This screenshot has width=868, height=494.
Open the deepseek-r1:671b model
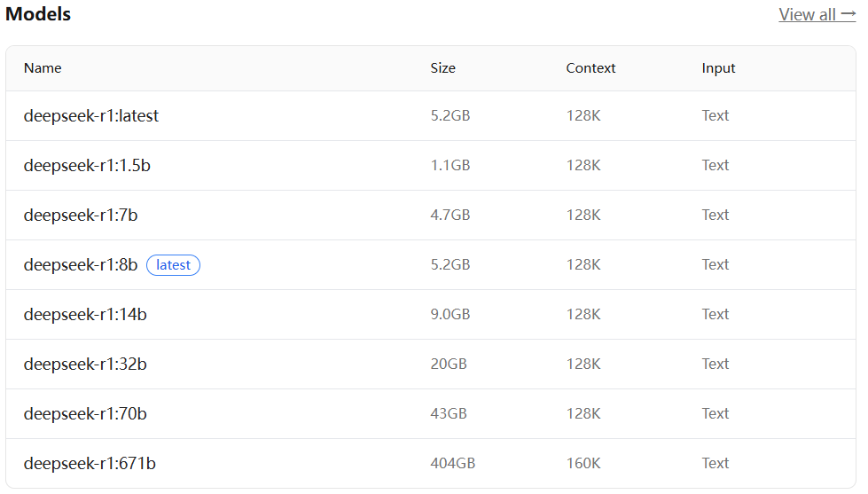pos(90,463)
